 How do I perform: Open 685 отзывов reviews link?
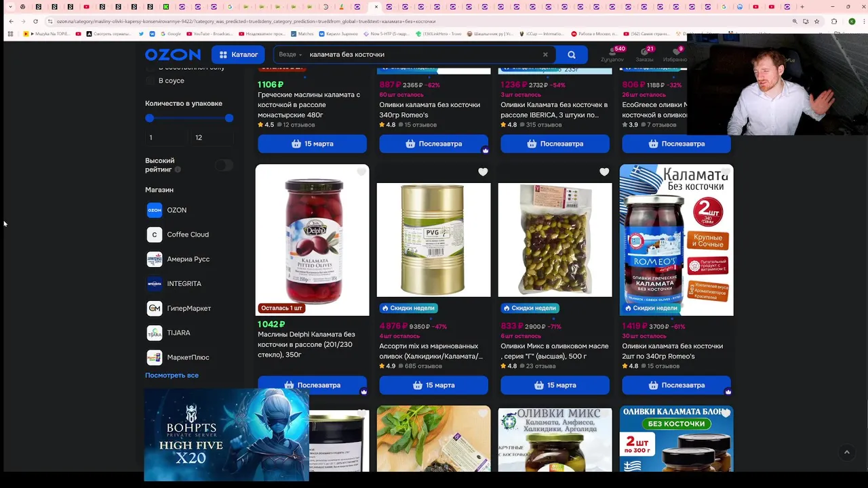[424, 366]
